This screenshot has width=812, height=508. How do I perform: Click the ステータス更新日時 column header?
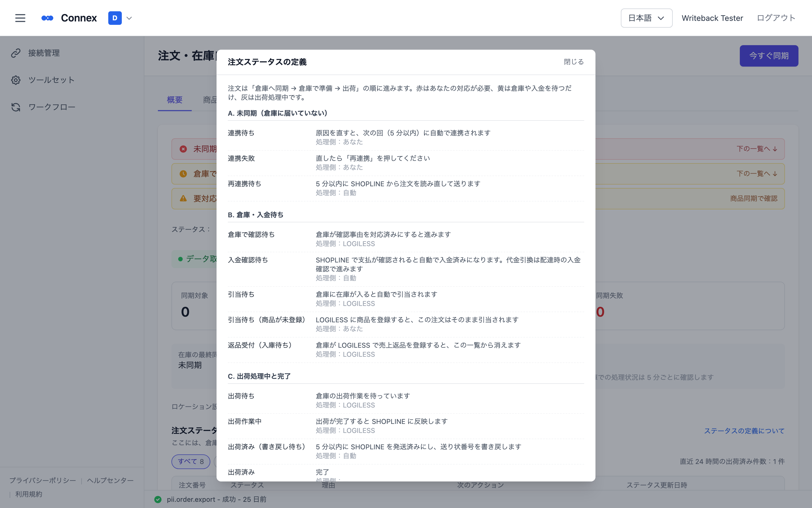coord(657,485)
